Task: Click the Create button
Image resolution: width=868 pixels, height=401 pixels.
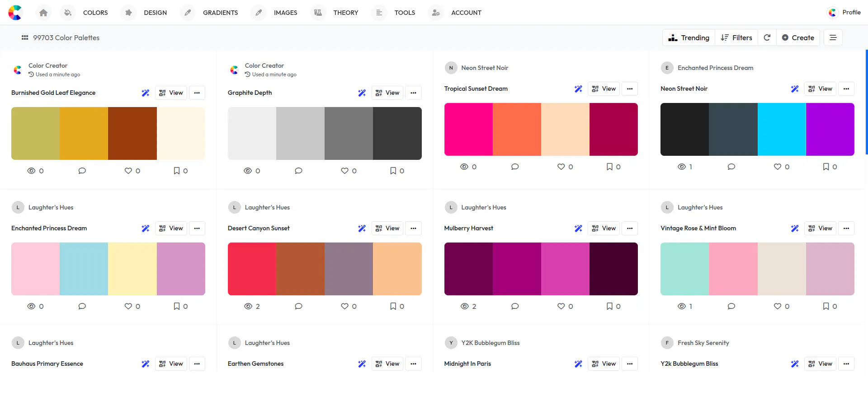Action: coord(798,37)
